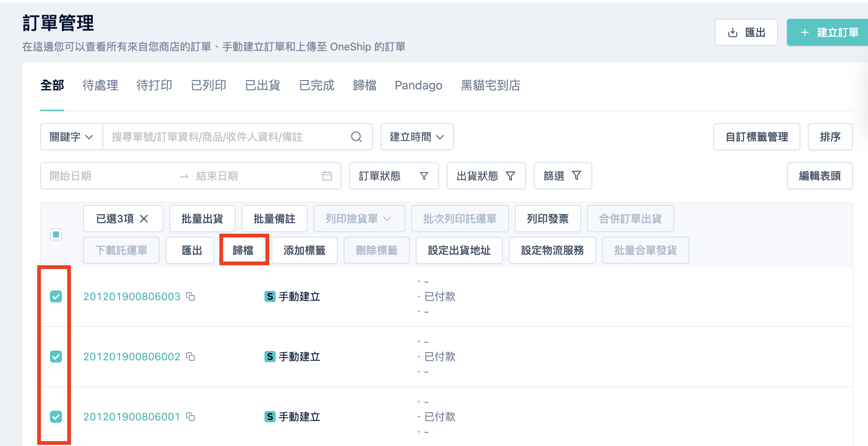The width and height of the screenshot is (868, 446).
Task: Click the search magnifier icon
Action: click(x=356, y=137)
